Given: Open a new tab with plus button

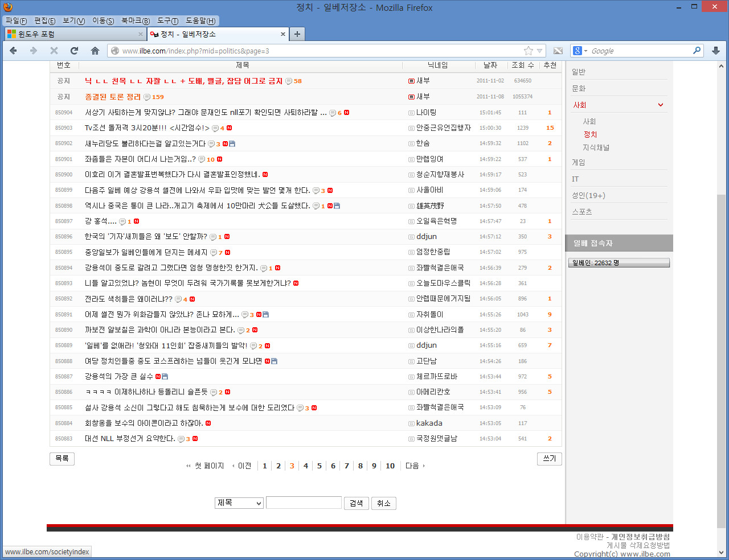Looking at the screenshot, I should [297, 34].
